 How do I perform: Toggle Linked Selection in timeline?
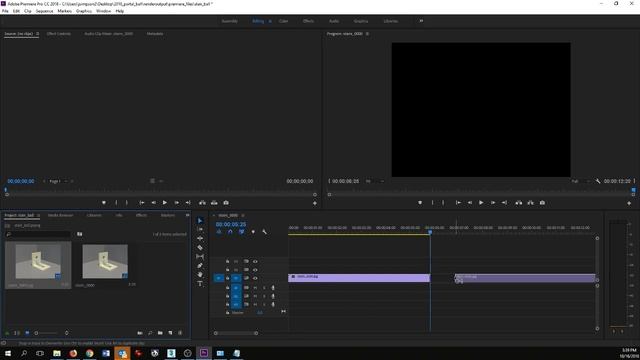241,232
